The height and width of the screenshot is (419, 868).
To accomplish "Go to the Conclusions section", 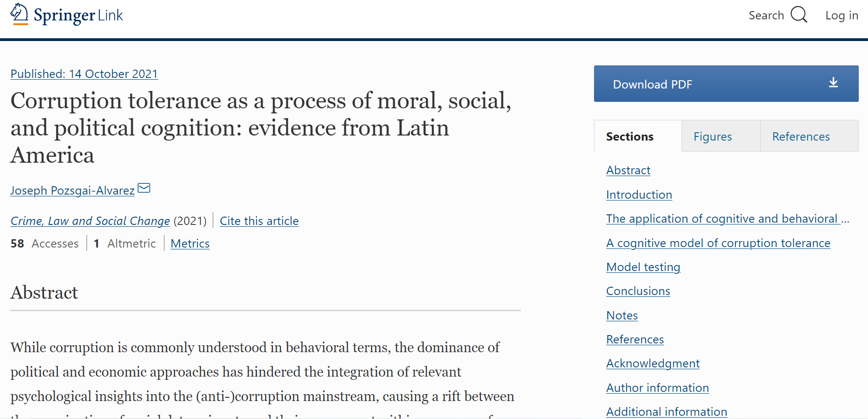I will pyautogui.click(x=638, y=291).
